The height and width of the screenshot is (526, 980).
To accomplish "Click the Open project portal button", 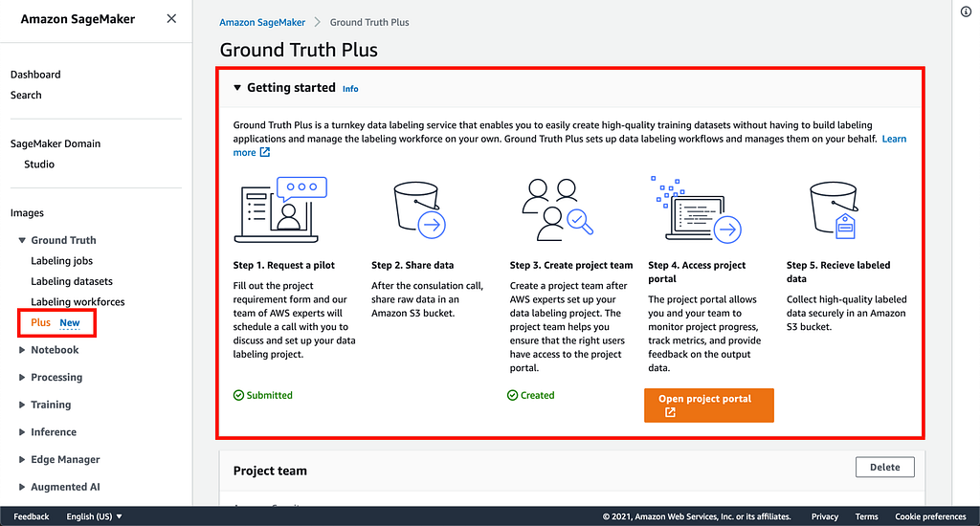I will (709, 405).
